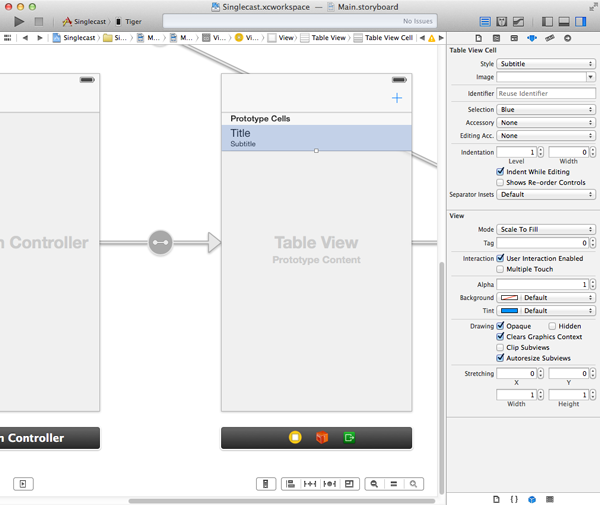Open the Size inspector tab
Image resolution: width=600 pixels, height=505 pixels.
pyautogui.click(x=550, y=38)
